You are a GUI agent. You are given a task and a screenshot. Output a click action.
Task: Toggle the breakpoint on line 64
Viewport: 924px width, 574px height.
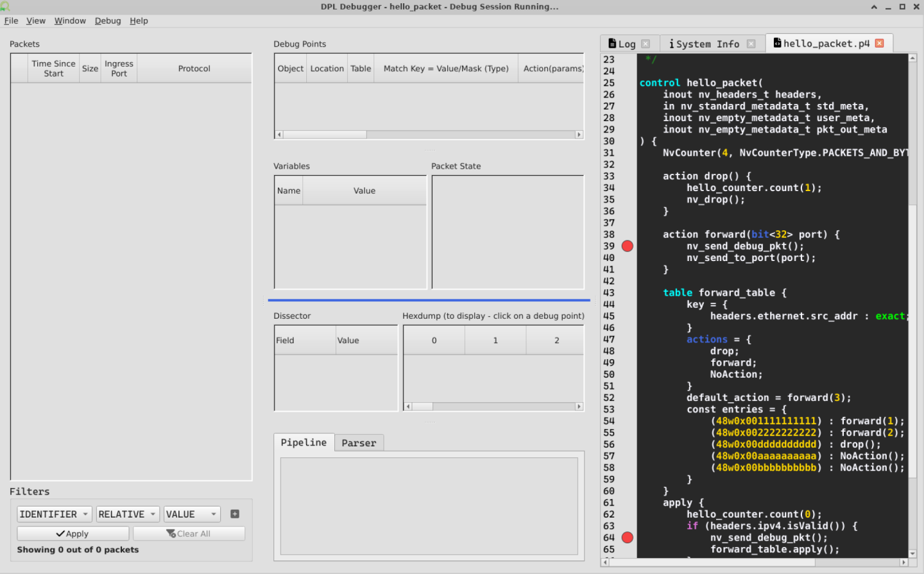627,537
